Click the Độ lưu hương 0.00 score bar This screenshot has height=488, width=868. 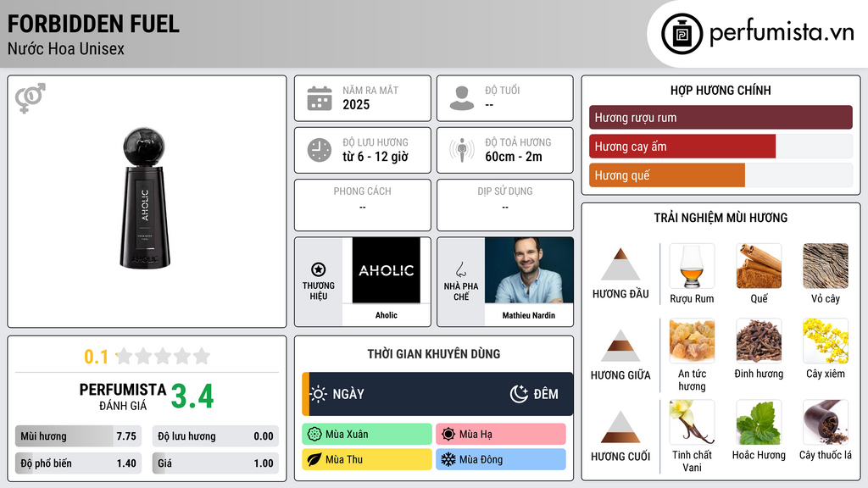point(215,436)
